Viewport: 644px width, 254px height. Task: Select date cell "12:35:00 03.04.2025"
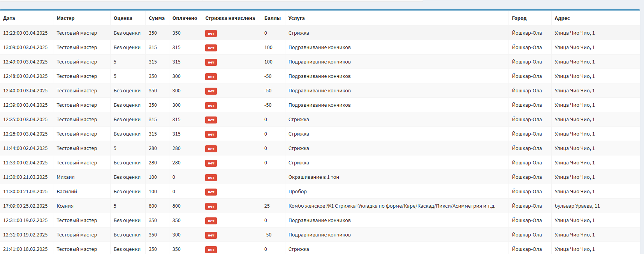click(25, 120)
